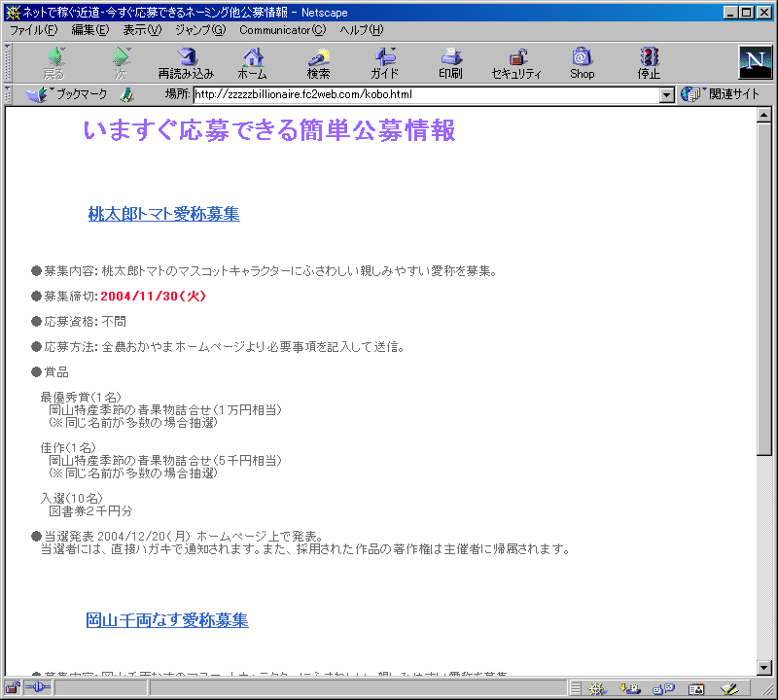Close the Netscape window
This screenshot has height=700, width=778.
click(763, 13)
